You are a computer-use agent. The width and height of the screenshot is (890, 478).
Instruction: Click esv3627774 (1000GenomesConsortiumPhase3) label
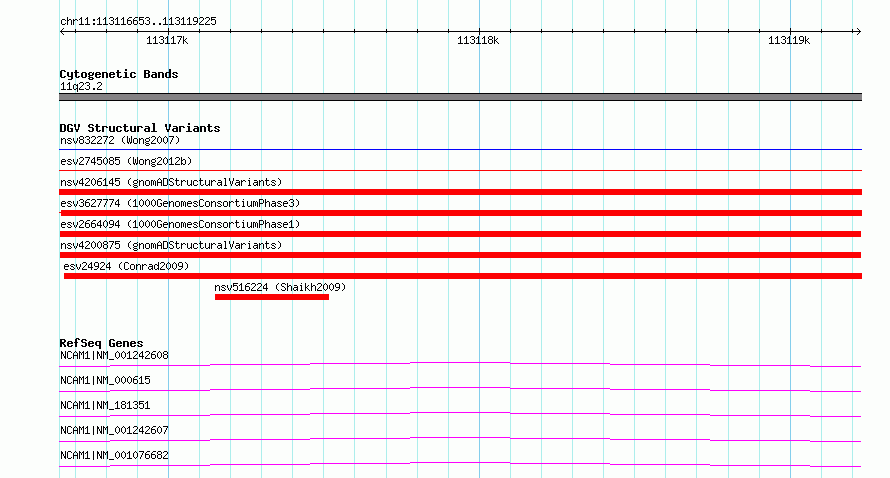point(180,203)
